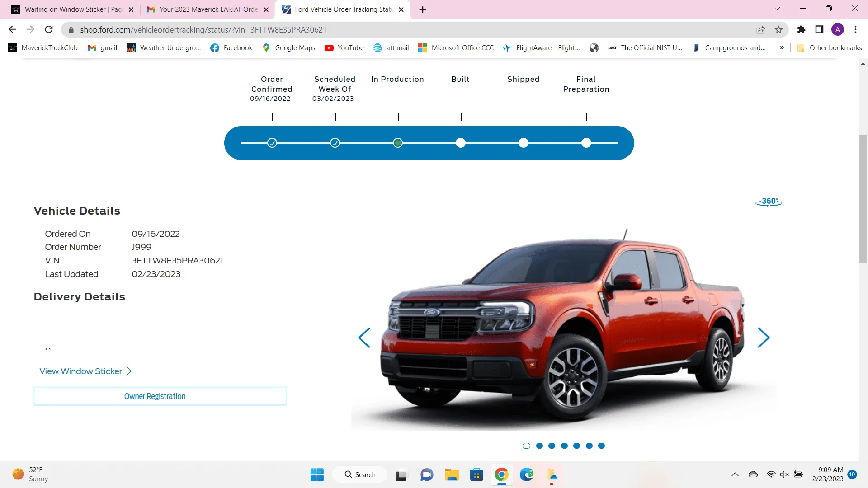
Task: Open the gmail bookmark
Action: click(x=102, y=48)
